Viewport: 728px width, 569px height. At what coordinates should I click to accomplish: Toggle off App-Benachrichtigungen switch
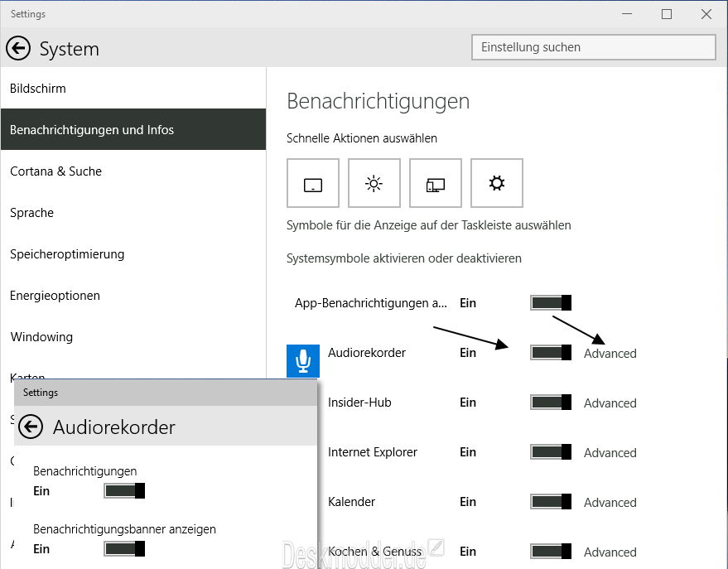click(550, 302)
